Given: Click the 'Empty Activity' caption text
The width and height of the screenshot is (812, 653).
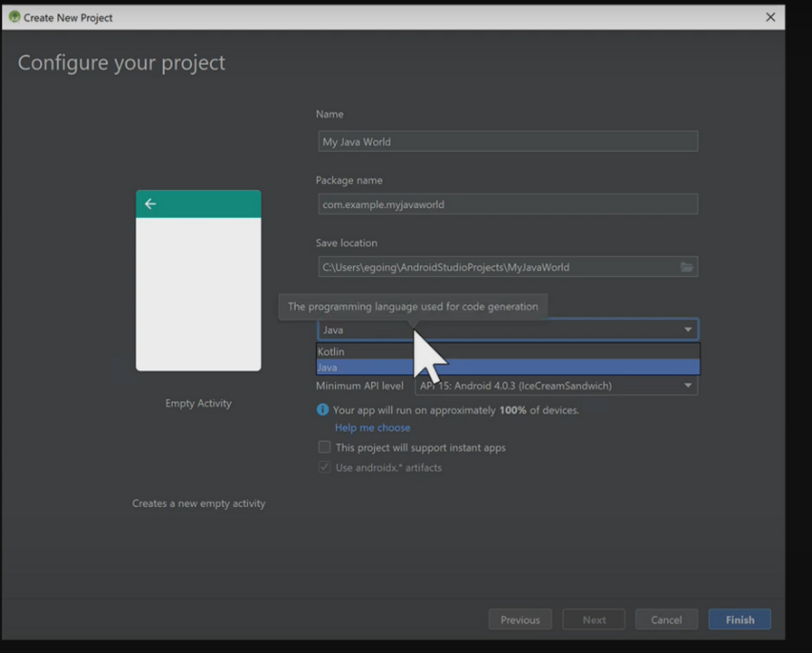Looking at the screenshot, I should (198, 403).
